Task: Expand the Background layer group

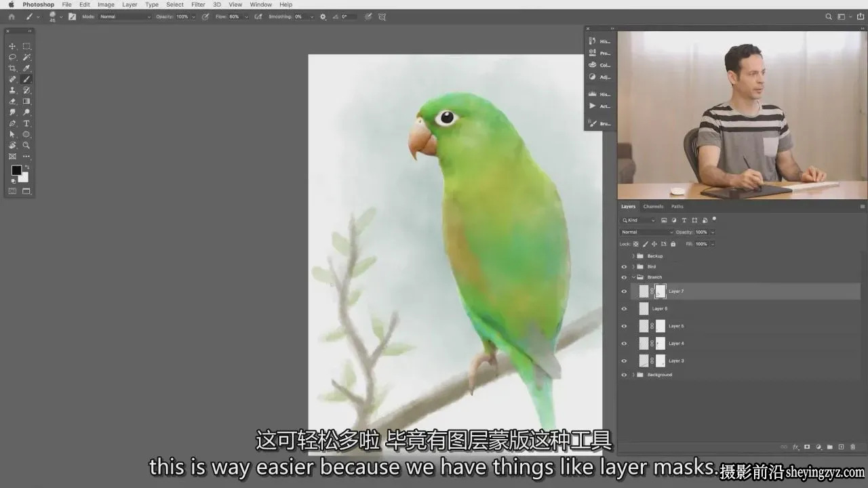Action: 633,375
